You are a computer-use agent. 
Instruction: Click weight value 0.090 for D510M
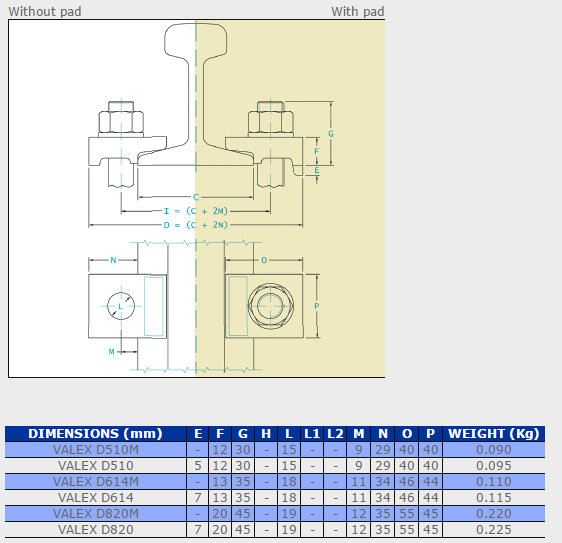[x=494, y=450]
